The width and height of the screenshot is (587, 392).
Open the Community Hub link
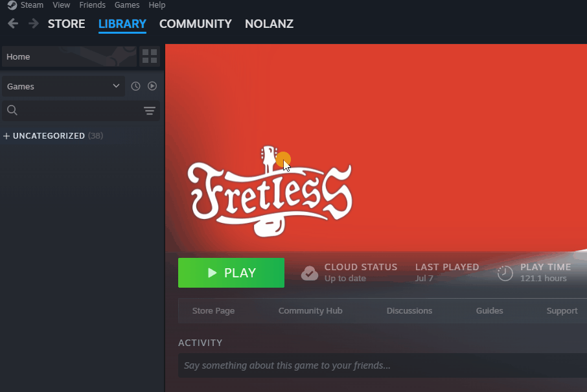(310, 311)
